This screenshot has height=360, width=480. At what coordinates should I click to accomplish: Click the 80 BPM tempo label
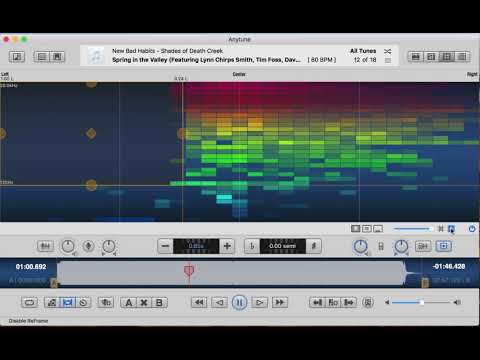point(322,60)
